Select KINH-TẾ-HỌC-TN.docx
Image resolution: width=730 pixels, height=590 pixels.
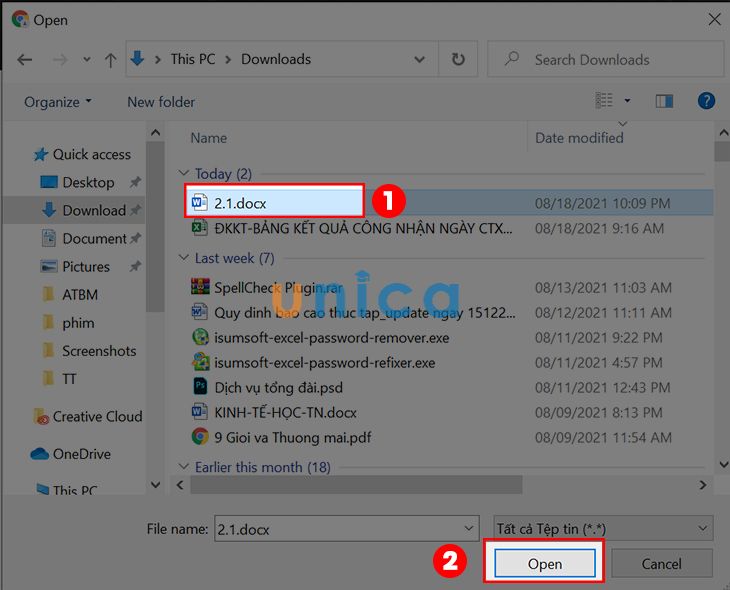click(x=285, y=413)
